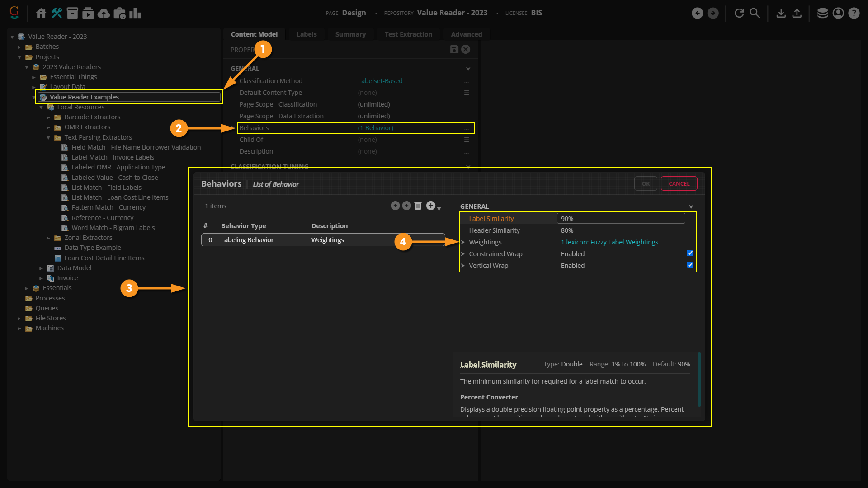
Task: Expand the Zonal Extractors folder
Action: pos(48,238)
